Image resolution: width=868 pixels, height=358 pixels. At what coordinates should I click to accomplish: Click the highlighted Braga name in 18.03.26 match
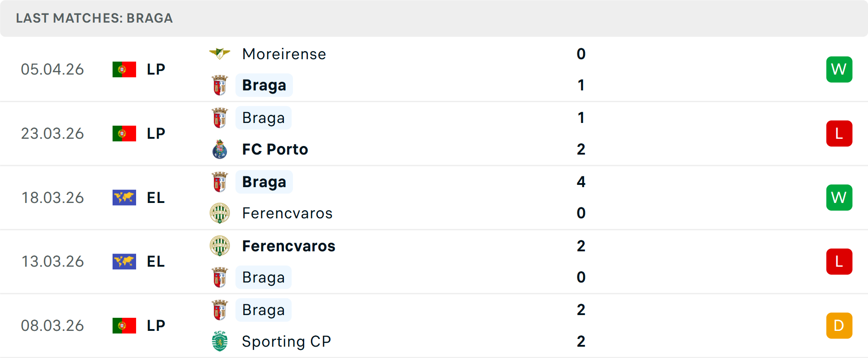264,182
